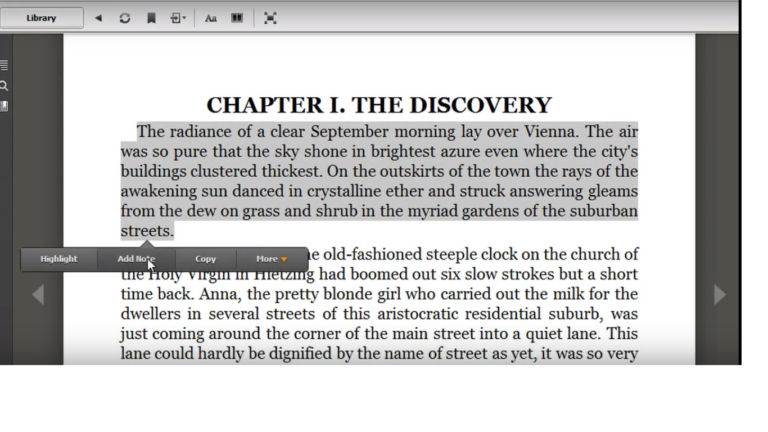Open the Library view
Image resolution: width=768 pixels, height=432 pixels.
click(x=42, y=18)
